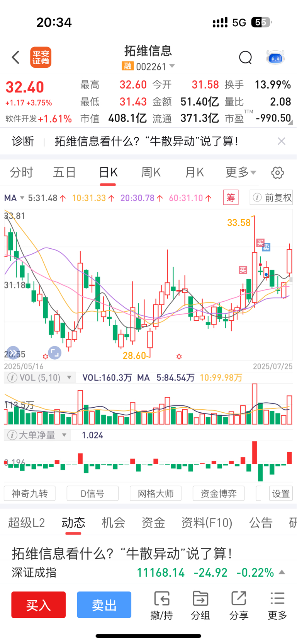Switch to the 周K tab
Viewport: 297px width, 644px height.
point(151,173)
